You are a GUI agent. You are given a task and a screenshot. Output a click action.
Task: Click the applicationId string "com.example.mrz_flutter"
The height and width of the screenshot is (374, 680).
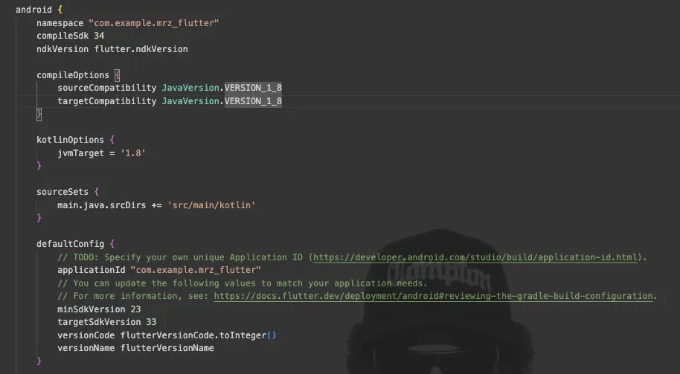coord(196,270)
